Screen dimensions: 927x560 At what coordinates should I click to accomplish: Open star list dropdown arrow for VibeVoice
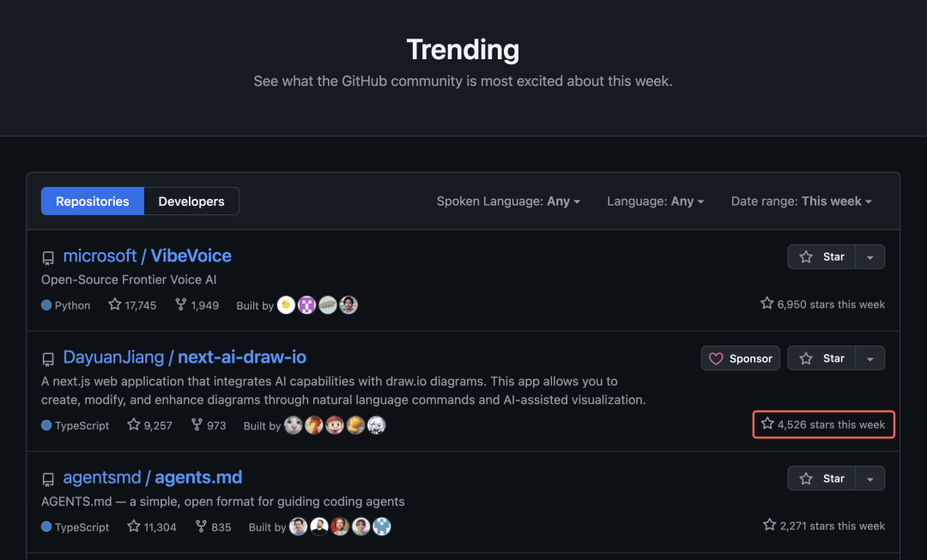coord(870,256)
